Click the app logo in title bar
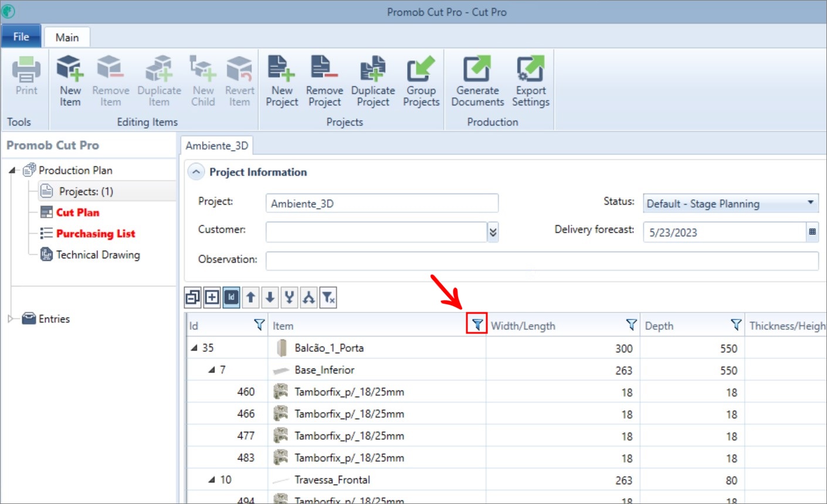The width and height of the screenshot is (827, 504). (x=8, y=11)
